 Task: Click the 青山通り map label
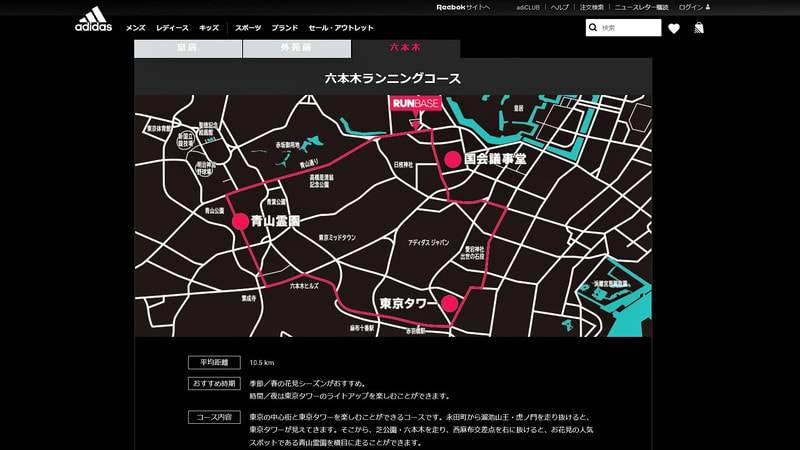(309, 164)
